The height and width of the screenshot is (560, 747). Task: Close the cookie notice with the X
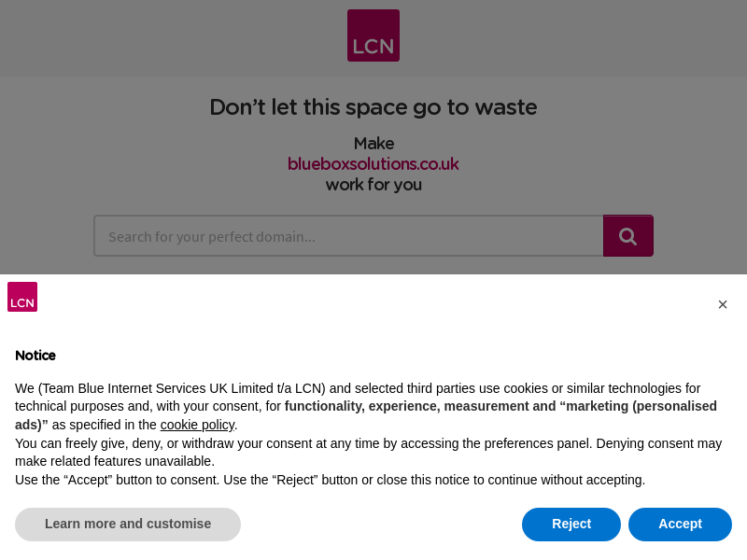pyautogui.click(x=723, y=305)
